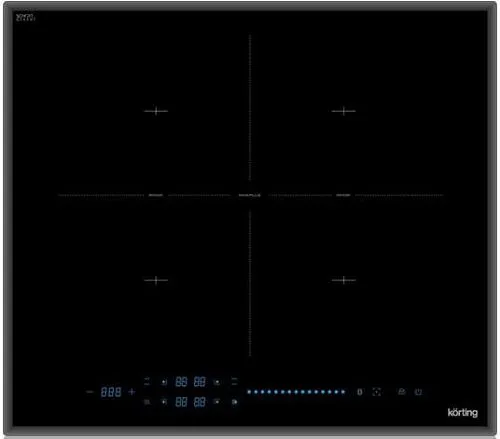Screen dimensions: 500x439
Task: Select the rear-left zone indicator icon
Action: (164, 382)
